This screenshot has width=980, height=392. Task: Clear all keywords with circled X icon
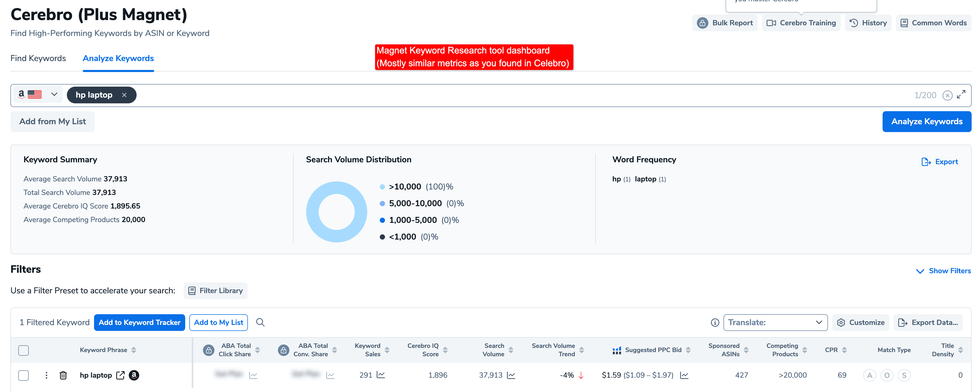coord(947,95)
